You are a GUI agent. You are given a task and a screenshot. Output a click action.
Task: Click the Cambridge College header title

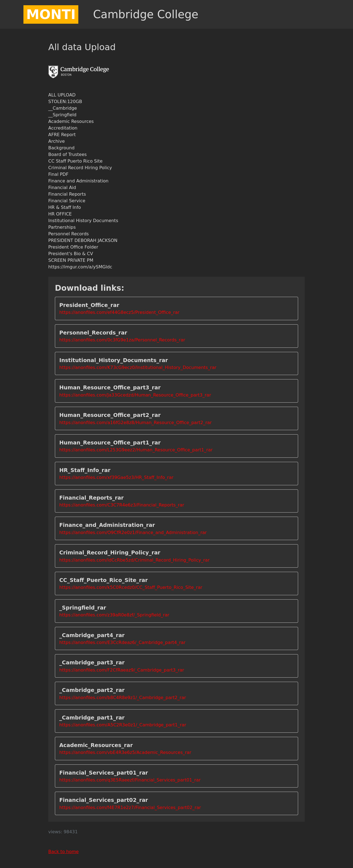(146, 15)
